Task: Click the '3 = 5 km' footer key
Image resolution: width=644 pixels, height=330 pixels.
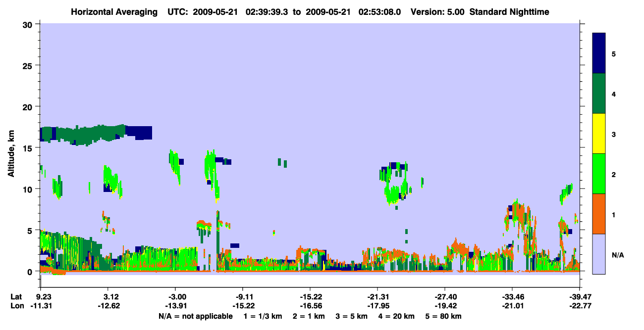Action: coord(352,316)
